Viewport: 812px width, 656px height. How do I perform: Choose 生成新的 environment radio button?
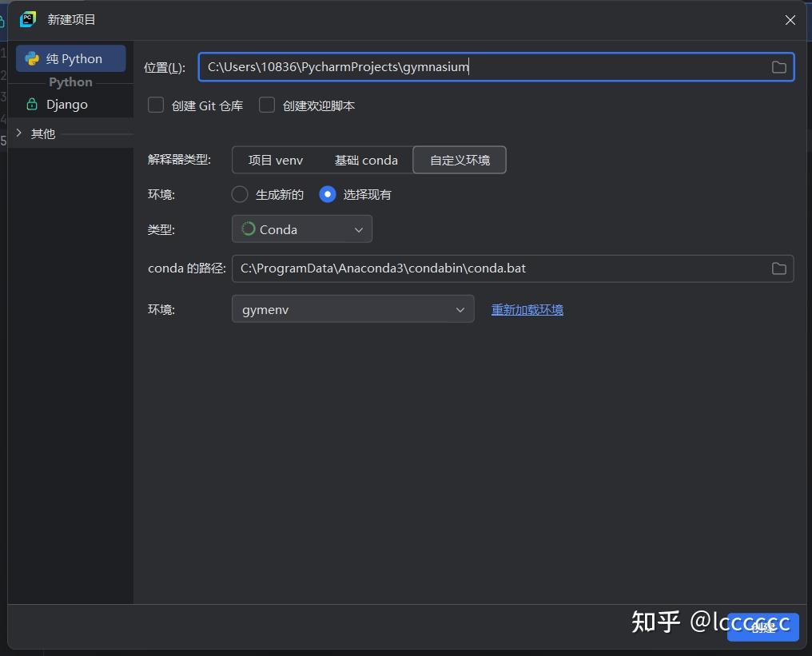click(239, 194)
